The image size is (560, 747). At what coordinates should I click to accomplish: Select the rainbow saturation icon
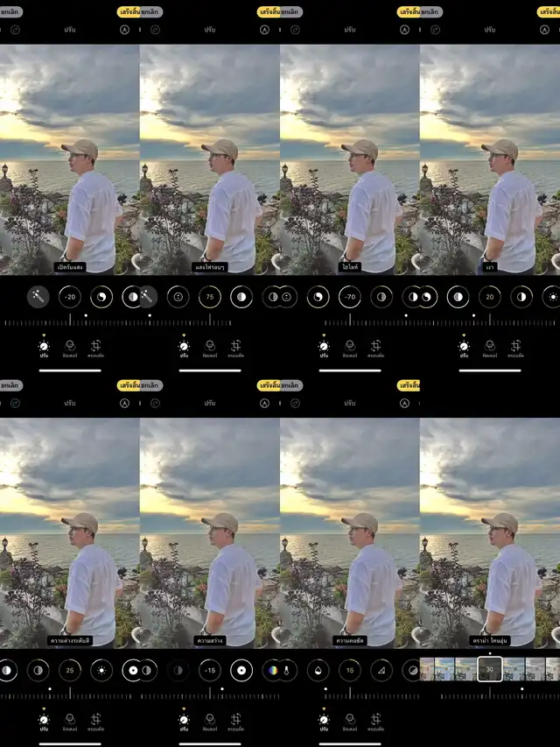pos(273,670)
